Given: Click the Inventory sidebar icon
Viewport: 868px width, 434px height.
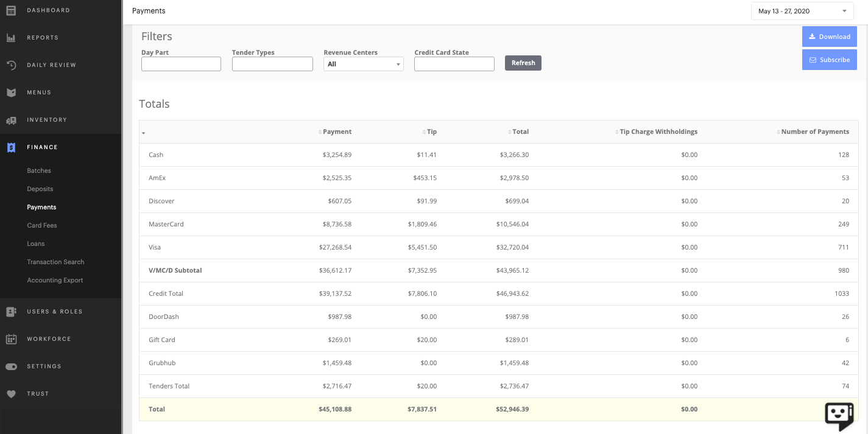Looking at the screenshot, I should 10,119.
